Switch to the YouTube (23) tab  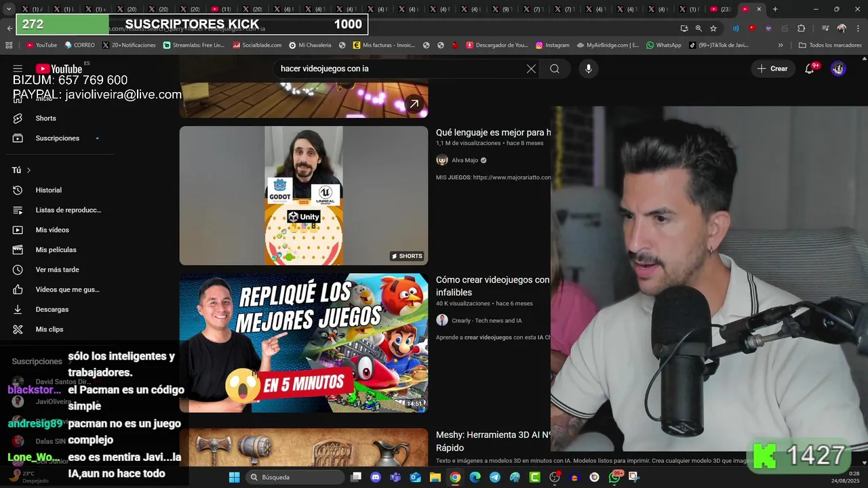[x=722, y=9]
